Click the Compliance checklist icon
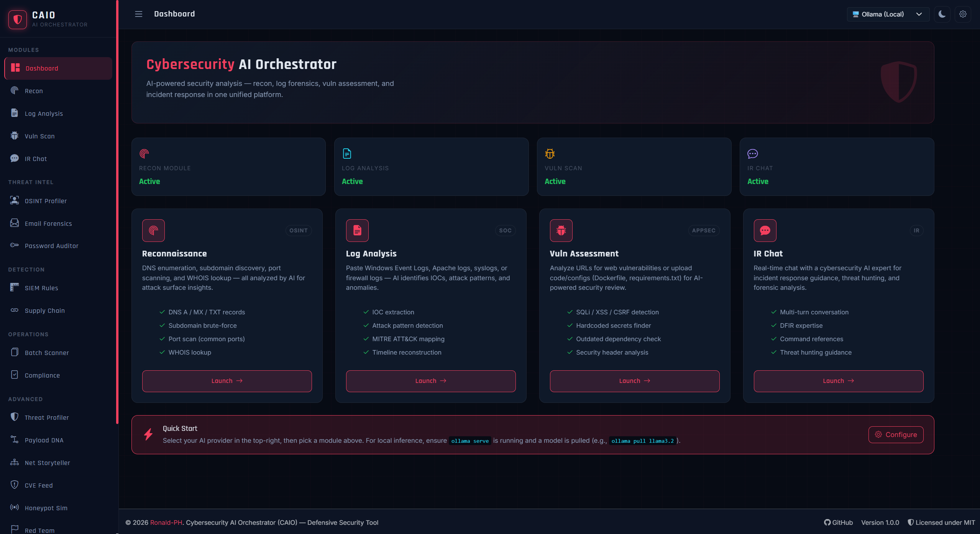 15,375
